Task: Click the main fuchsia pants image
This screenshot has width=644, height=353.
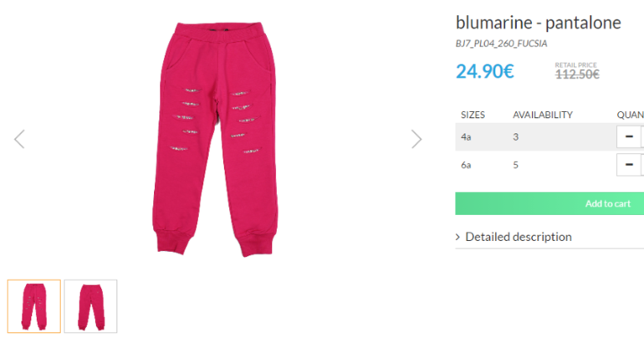Action: tap(216, 139)
